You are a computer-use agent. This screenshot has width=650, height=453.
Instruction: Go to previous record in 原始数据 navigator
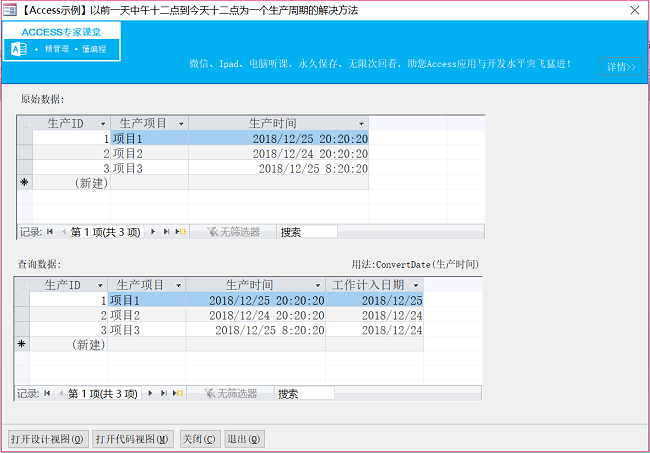63,232
